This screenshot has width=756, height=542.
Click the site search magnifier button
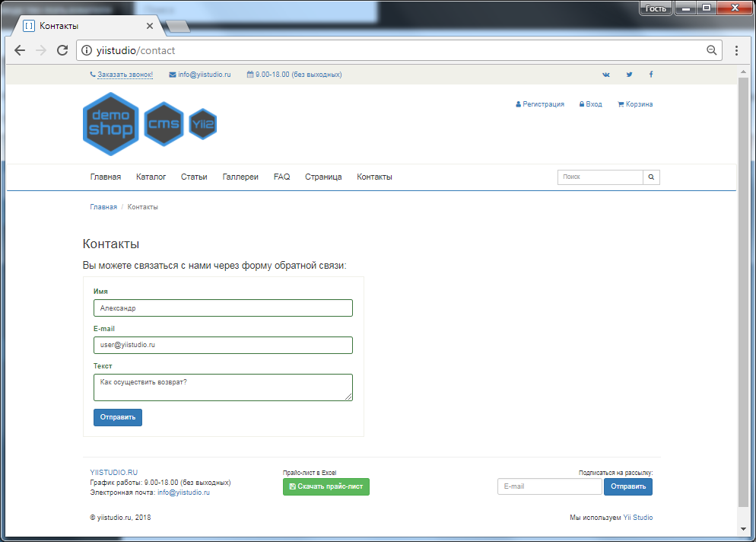pos(651,177)
